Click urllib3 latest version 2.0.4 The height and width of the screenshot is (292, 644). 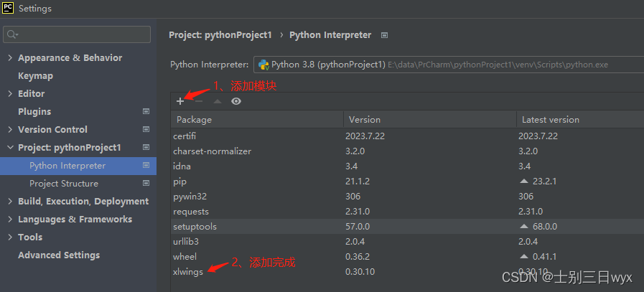click(x=528, y=242)
